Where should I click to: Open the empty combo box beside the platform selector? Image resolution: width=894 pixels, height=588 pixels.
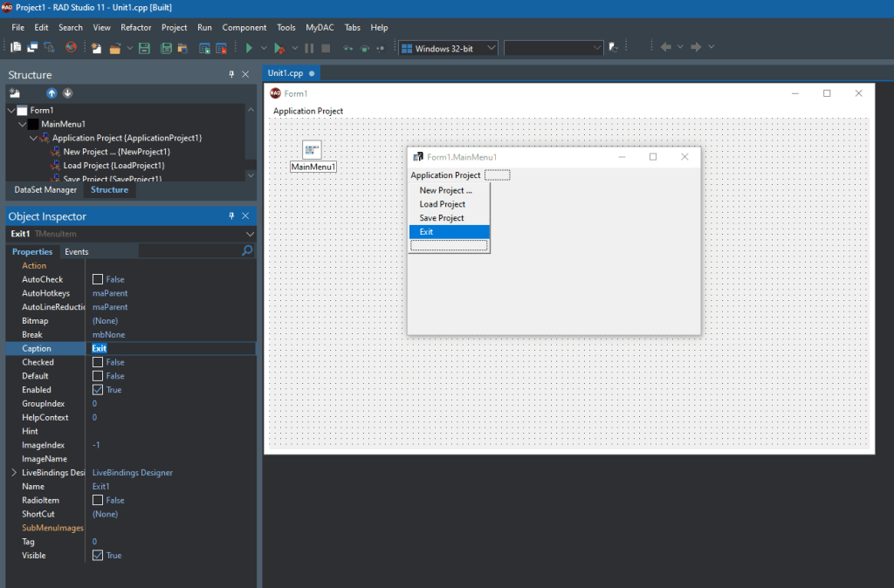[596, 48]
